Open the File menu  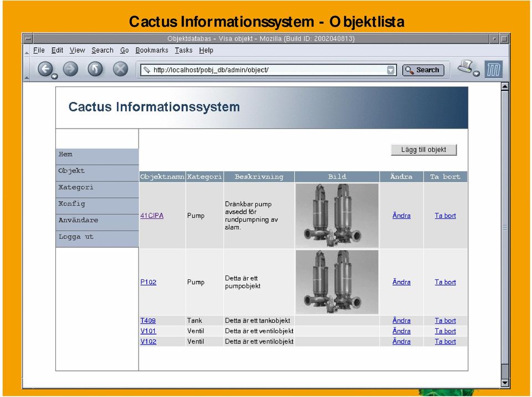point(39,50)
